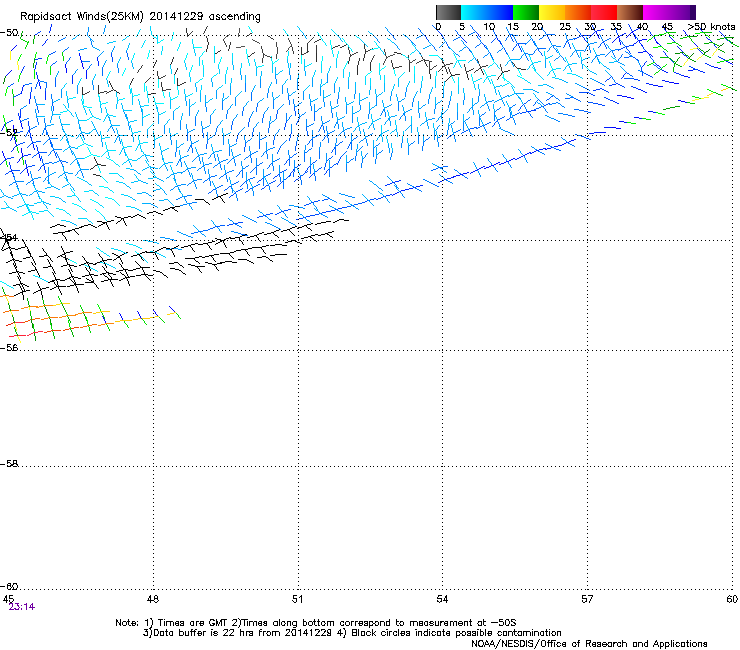Viewport: 740px width, 650px height.
Task: Click the longitude axis label '57'
Action: pyautogui.click(x=587, y=599)
